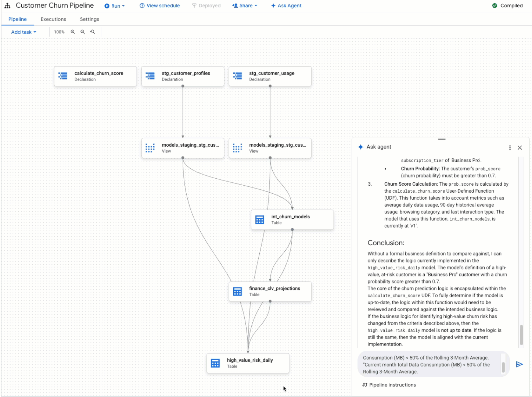Click the pipeline hierarchy icon beside the title
The image size is (532, 397).
[x=7, y=6]
